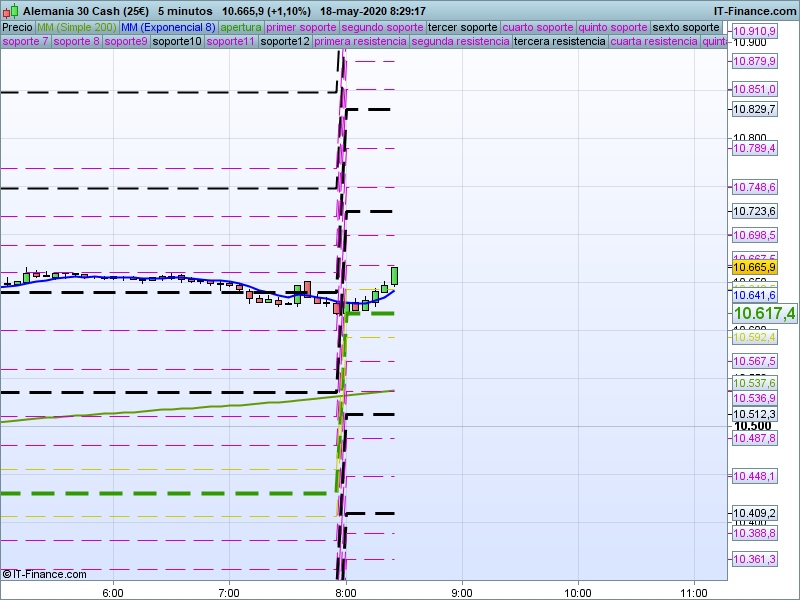Click the 5 minutos timeframe label
This screenshot has height=600, width=800.
184,10
